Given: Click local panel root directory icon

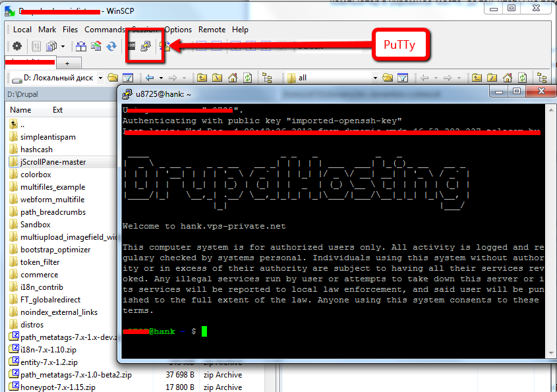Looking at the screenshot, I should (217, 78).
